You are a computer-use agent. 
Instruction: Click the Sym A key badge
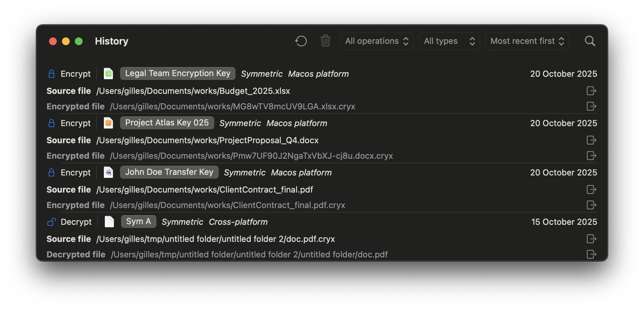pos(138,221)
